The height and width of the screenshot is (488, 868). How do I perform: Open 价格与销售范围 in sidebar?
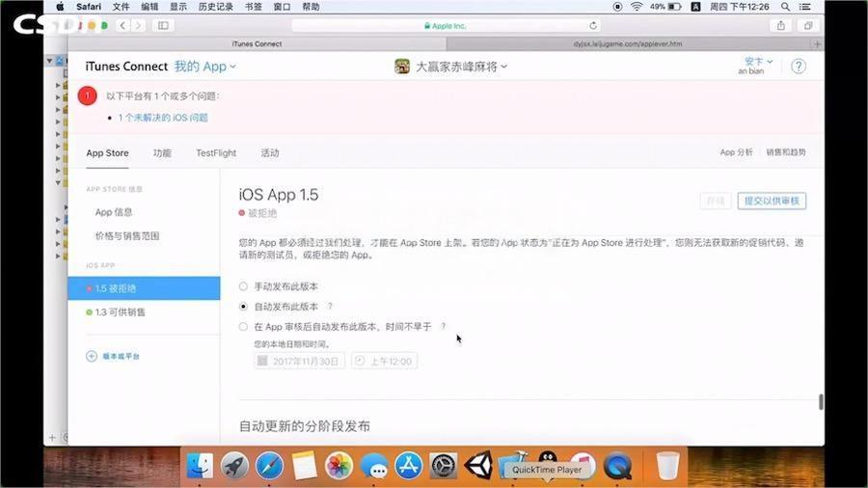tap(127, 235)
